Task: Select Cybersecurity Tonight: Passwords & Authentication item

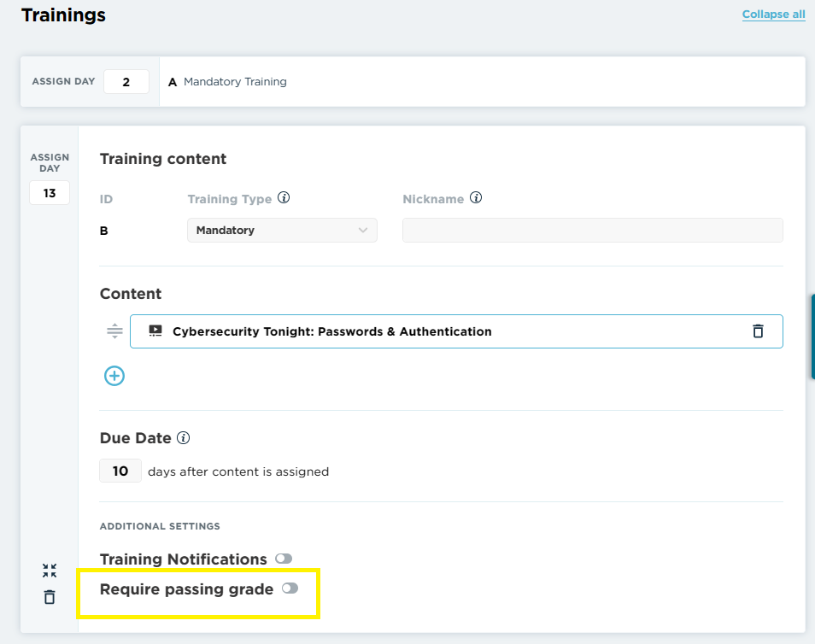Action: point(456,331)
